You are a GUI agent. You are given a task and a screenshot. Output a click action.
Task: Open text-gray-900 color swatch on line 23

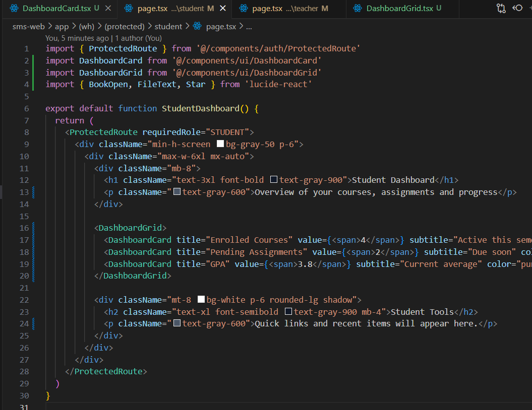pos(288,311)
